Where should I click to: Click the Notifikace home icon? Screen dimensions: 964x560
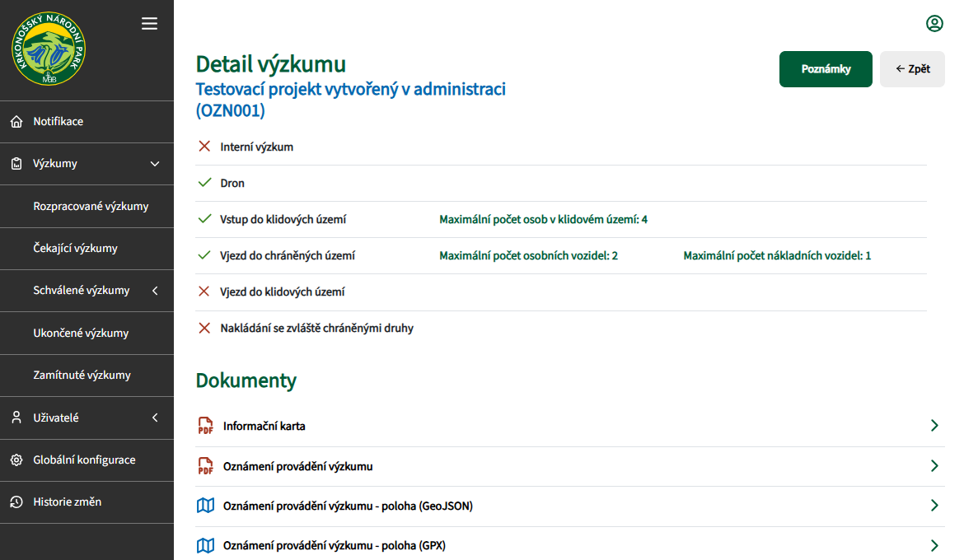point(16,122)
